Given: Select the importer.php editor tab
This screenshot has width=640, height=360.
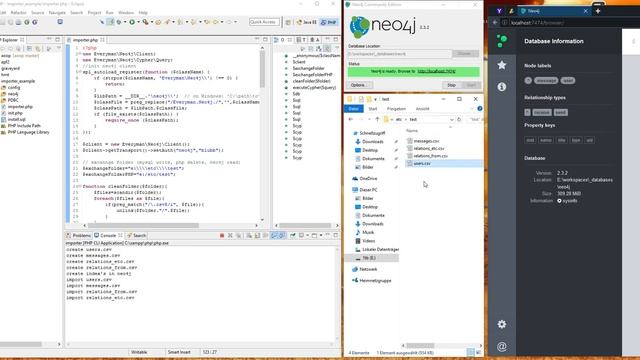Looking at the screenshot, I should click(86, 40).
